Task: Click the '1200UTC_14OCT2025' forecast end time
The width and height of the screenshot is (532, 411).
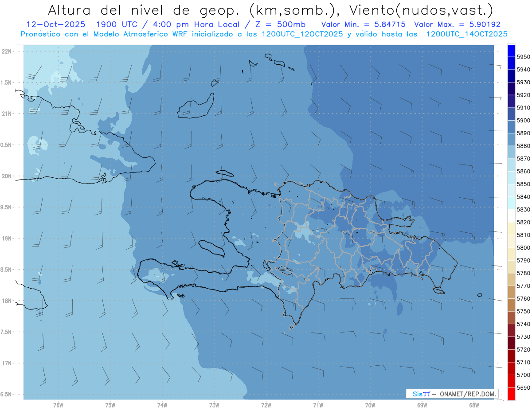Action: click(466, 34)
